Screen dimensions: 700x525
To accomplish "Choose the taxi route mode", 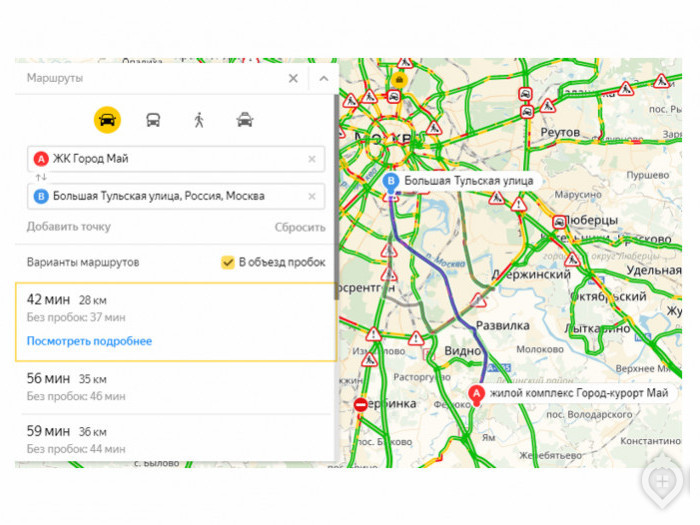I will coord(244,120).
